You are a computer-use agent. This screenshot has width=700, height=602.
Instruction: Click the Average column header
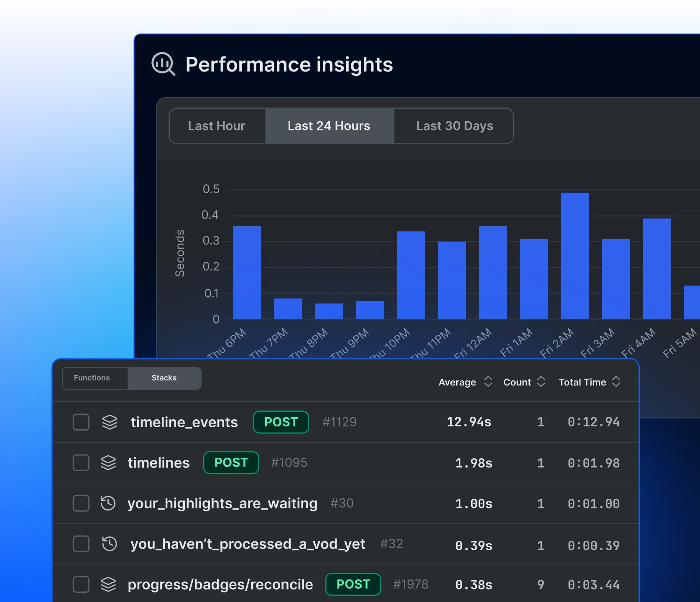(x=457, y=382)
